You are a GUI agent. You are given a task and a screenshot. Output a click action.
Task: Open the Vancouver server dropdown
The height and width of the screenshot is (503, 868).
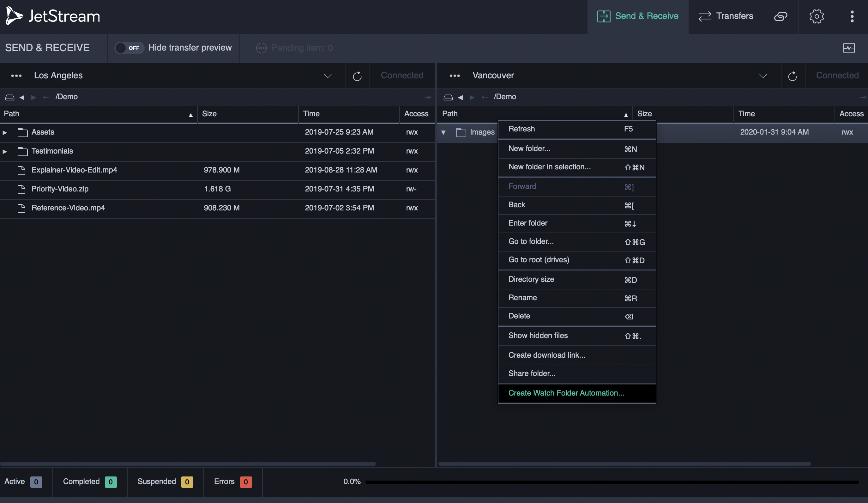click(763, 76)
